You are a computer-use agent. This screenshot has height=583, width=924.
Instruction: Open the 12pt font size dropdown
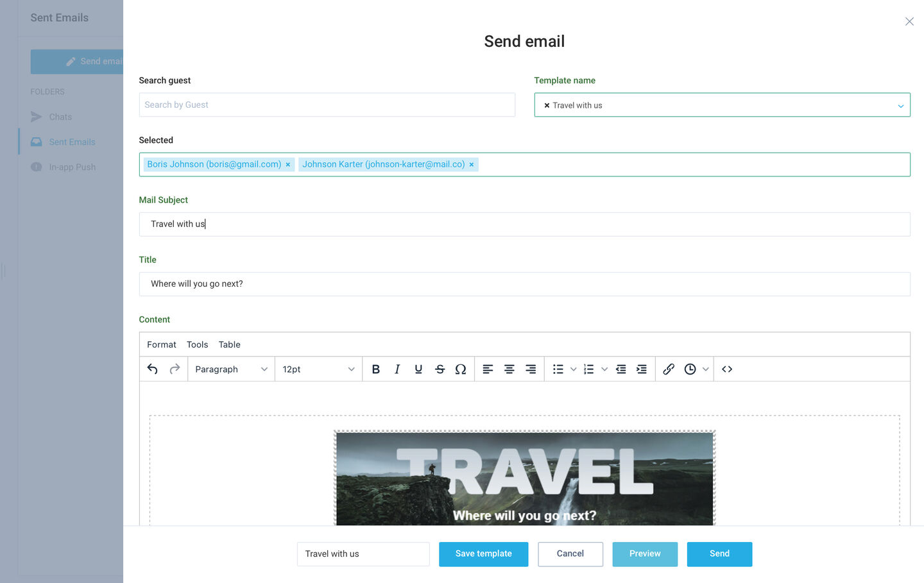tap(318, 369)
